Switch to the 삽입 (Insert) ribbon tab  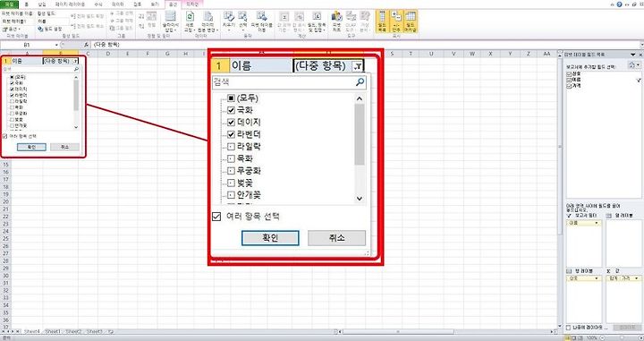point(42,4)
